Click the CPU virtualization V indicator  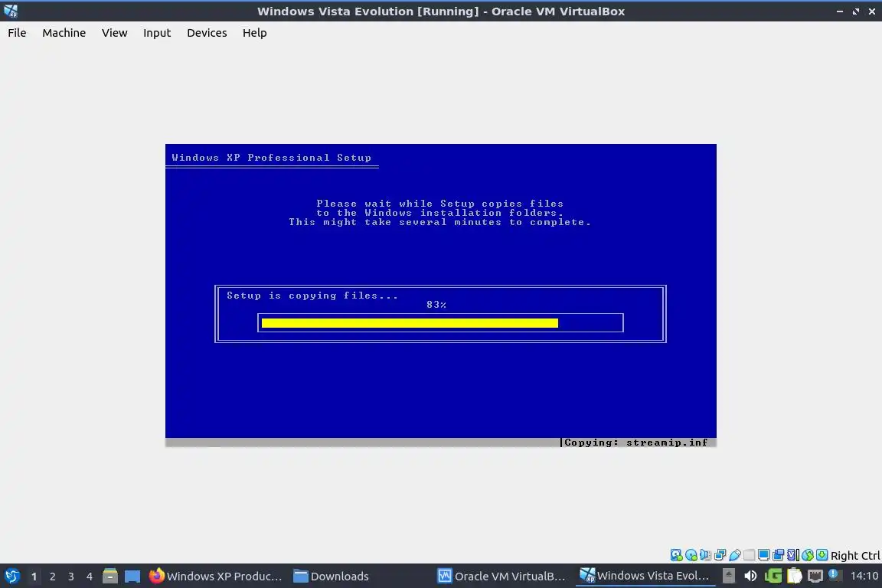click(793, 555)
